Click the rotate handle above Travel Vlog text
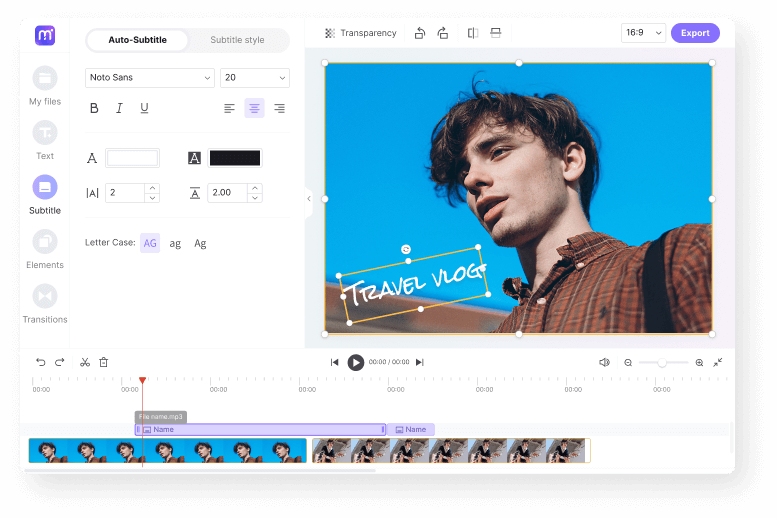Screen dimensions: 777x518 pos(406,249)
